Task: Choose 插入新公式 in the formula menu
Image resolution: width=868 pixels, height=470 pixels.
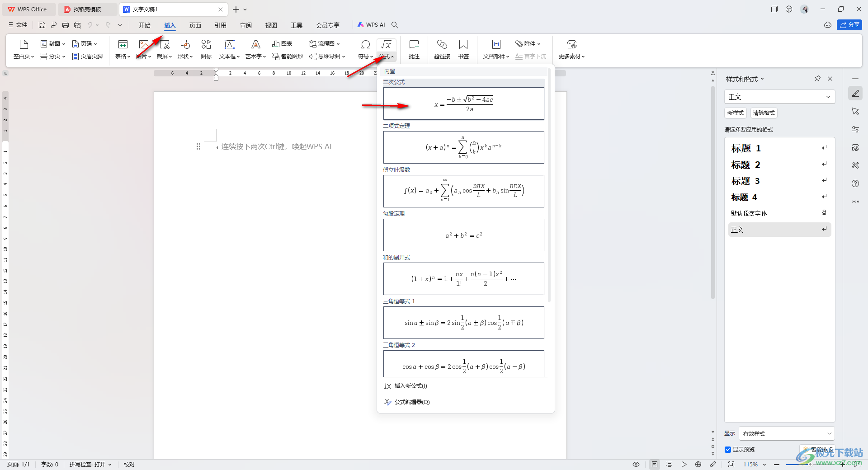Action: [x=410, y=386]
